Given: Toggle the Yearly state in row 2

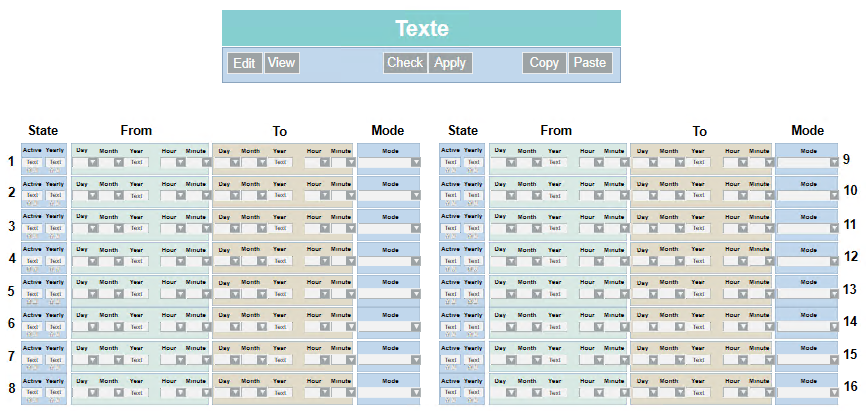Looking at the screenshot, I should click(x=55, y=194).
